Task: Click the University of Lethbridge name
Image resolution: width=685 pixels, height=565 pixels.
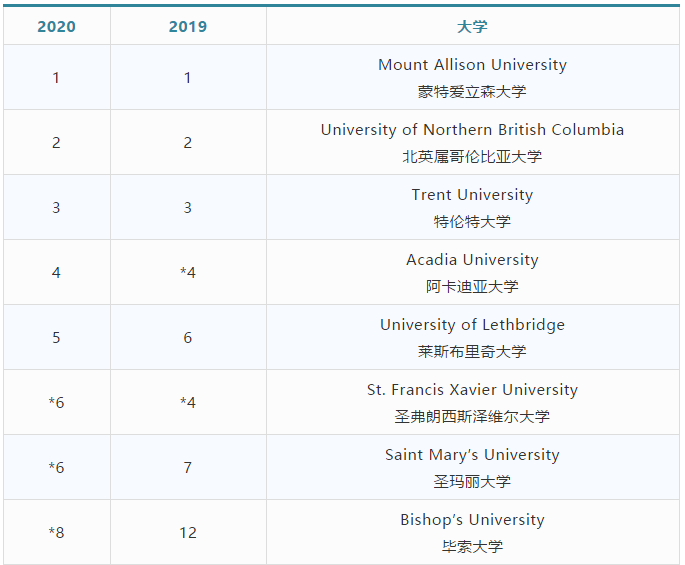Action: pos(472,325)
